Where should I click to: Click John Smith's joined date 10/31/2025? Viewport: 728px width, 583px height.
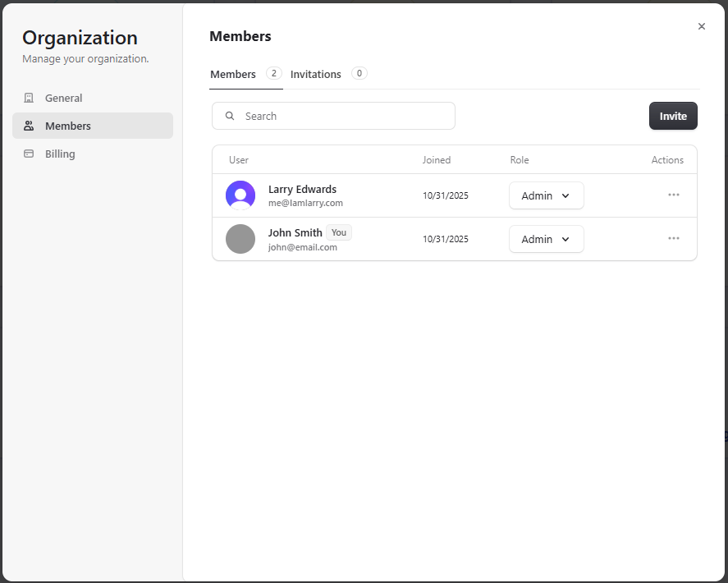pyautogui.click(x=445, y=239)
